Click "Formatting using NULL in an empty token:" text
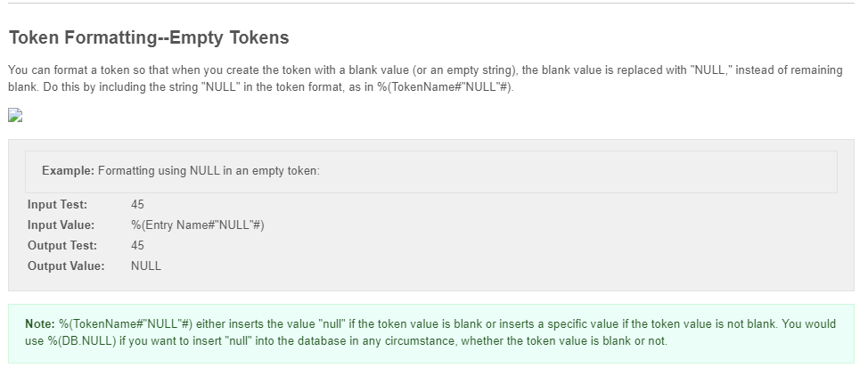The width and height of the screenshot is (868, 376). (209, 170)
